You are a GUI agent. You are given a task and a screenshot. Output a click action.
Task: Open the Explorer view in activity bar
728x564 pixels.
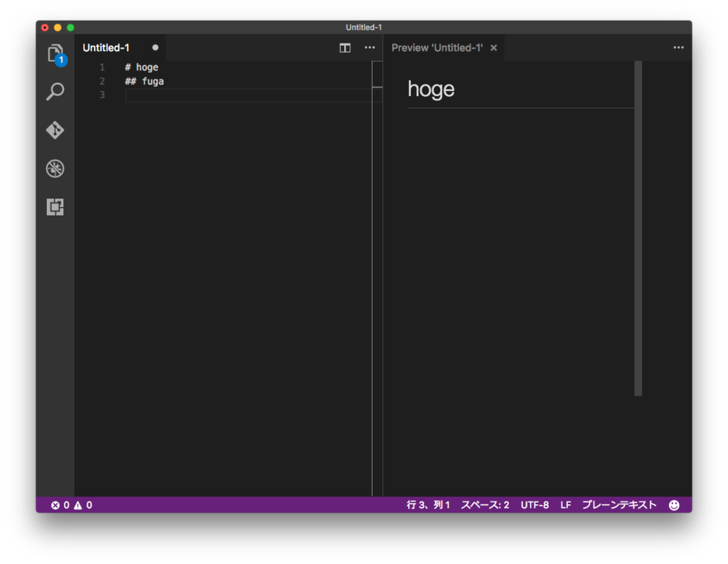pyautogui.click(x=55, y=54)
